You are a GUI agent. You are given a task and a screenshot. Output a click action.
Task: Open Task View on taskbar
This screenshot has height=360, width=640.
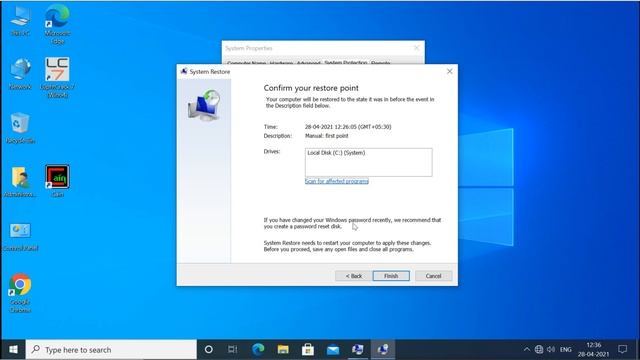pyautogui.click(x=233, y=349)
